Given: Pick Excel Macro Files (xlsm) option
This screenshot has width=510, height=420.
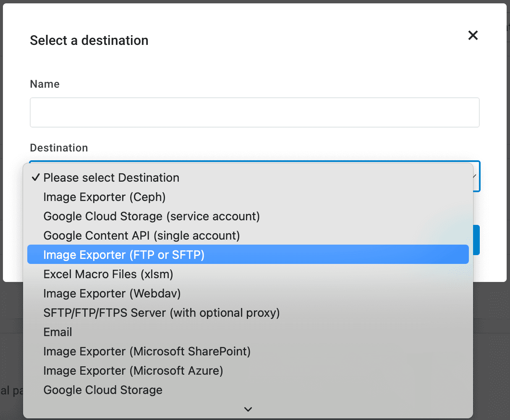Looking at the screenshot, I should click(108, 274).
